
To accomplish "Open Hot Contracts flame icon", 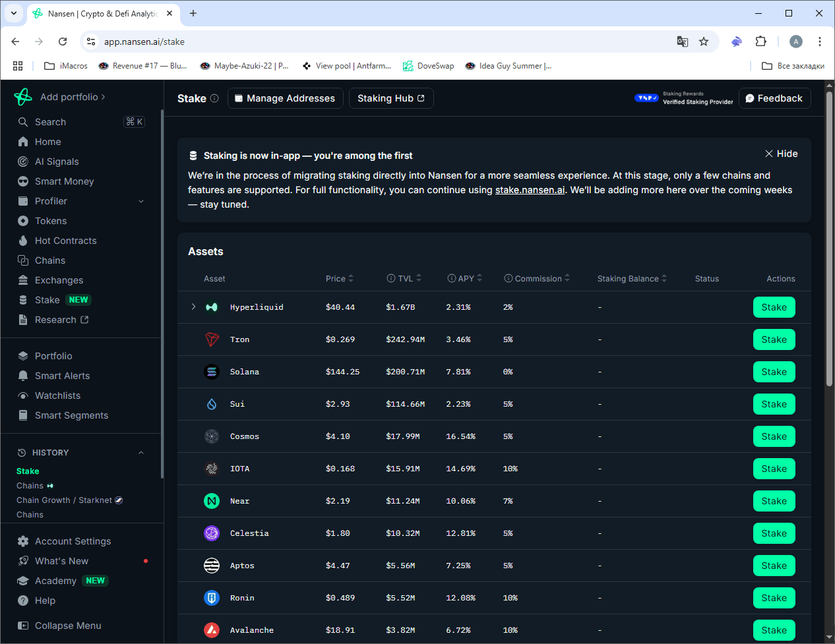I will pyautogui.click(x=23, y=241).
